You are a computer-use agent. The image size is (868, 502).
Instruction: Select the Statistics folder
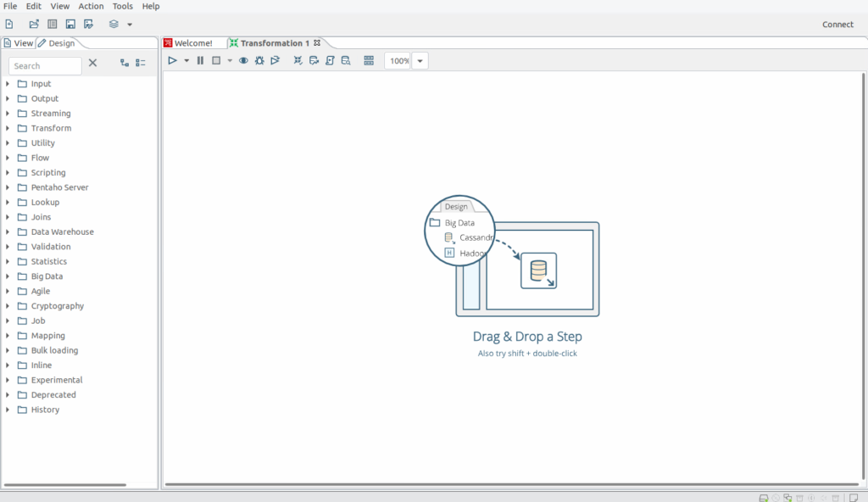[48, 261]
